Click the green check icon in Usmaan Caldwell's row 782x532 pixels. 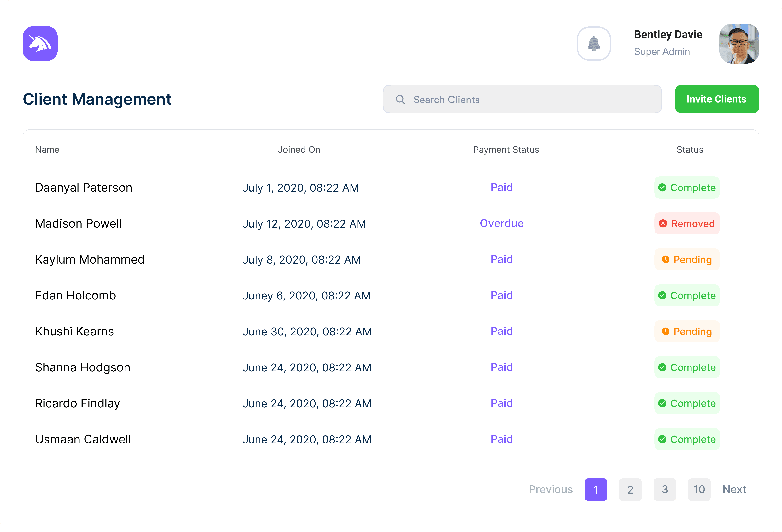[x=662, y=439]
